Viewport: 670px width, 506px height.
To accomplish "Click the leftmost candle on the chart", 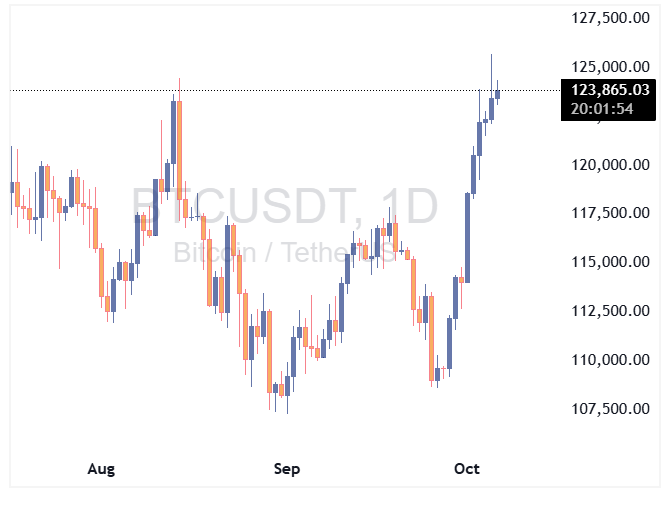I will (12, 186).
